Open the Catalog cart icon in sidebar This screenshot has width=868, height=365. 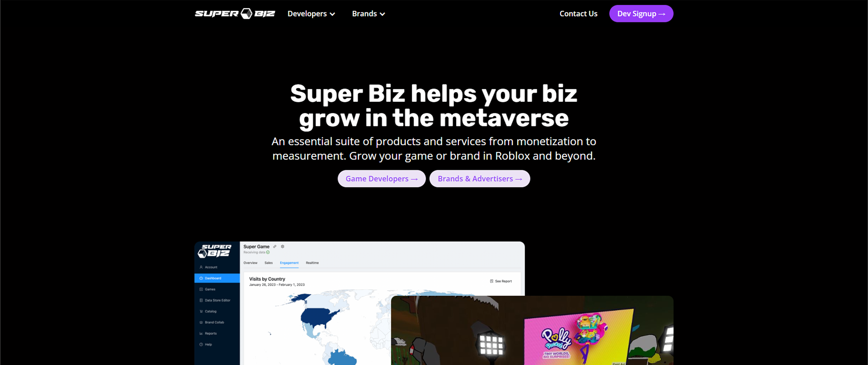point(201,311)
